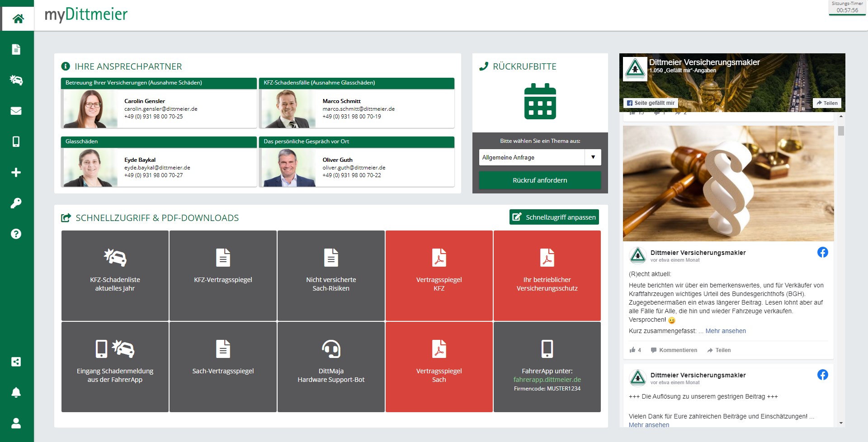
Task: Open the notification bell in the sidebar
Action: [x=16, y=392]
